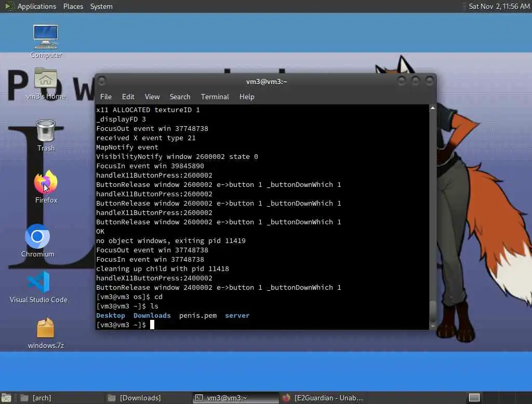Screen dimensions: 532x404
Task: Open the System menu
Action: [x=101, y=6]
